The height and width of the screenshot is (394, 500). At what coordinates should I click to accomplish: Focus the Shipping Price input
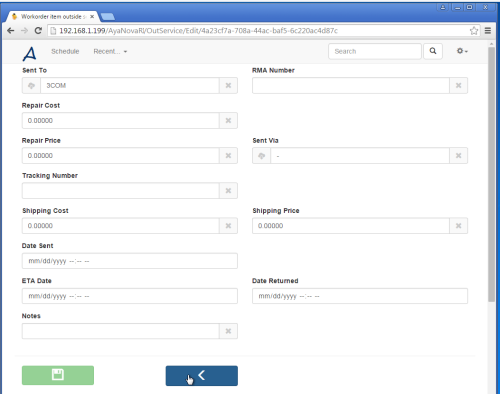click(x=351, y=226)
